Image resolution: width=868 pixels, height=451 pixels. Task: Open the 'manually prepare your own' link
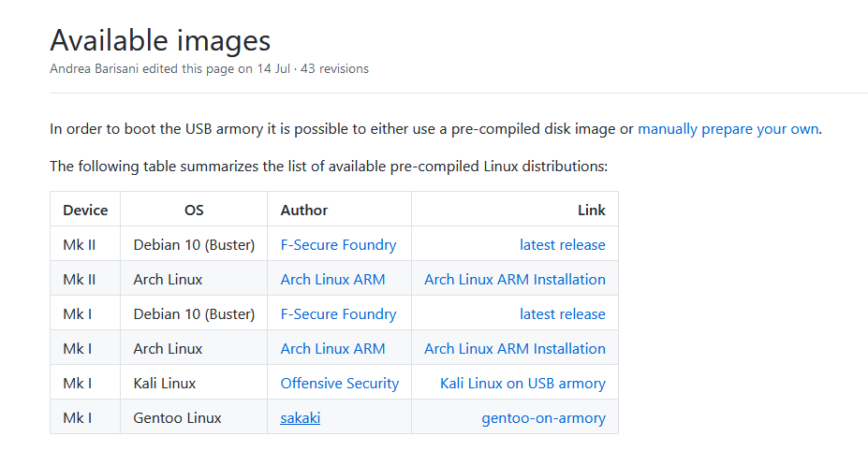pyautogui.click(x=728, y=129)
